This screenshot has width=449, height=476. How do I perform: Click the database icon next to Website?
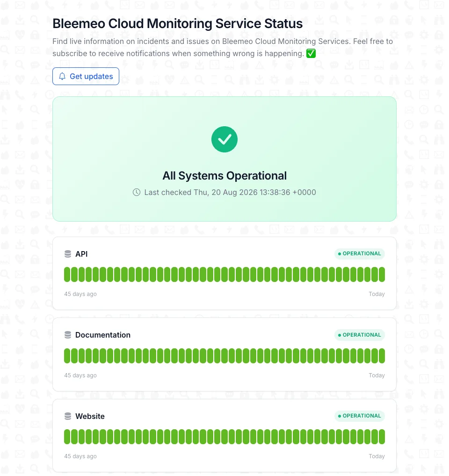pos(68,417)
